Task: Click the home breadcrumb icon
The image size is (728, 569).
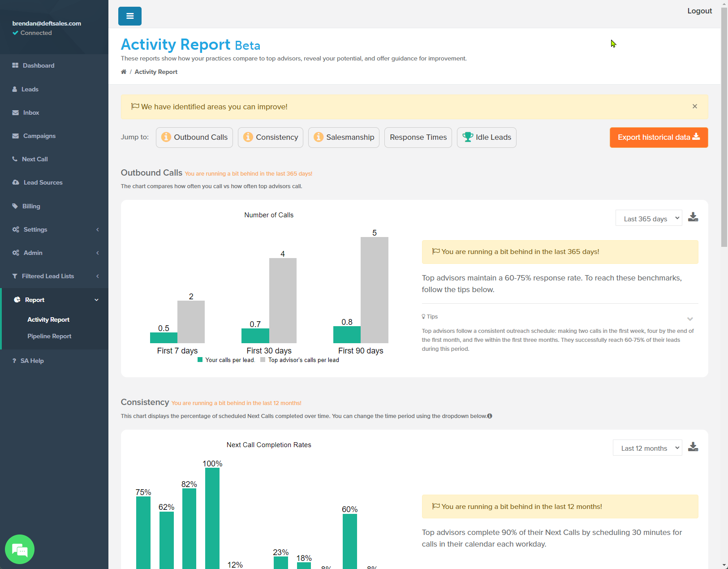Action: [124, 72]
